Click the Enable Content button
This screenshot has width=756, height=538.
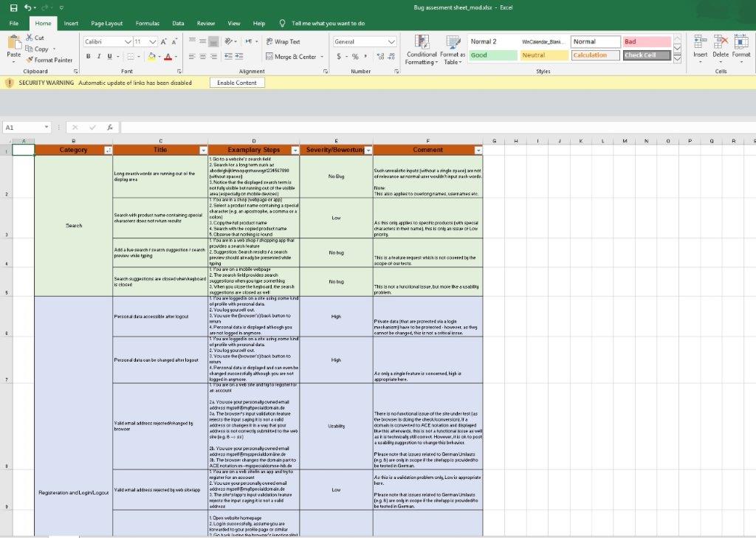coord(237,83)
